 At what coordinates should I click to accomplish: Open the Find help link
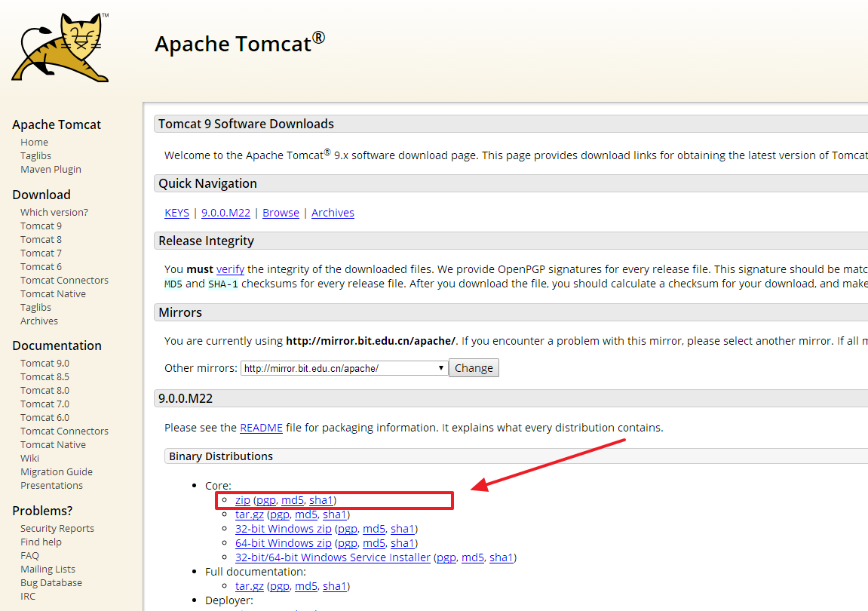point(41,542)
